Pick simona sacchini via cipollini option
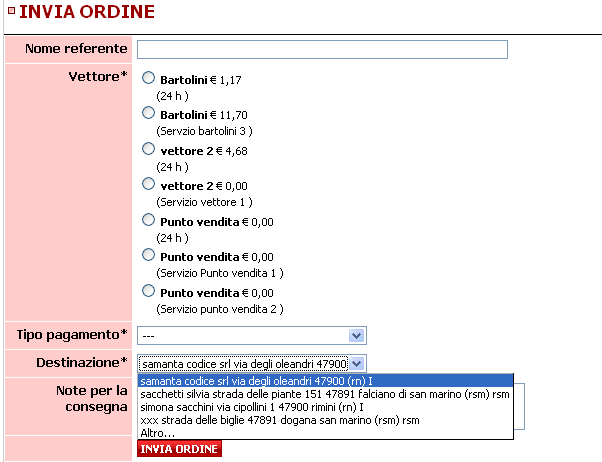602x462 pixels. pyautogui.click(x=326, y=407)
